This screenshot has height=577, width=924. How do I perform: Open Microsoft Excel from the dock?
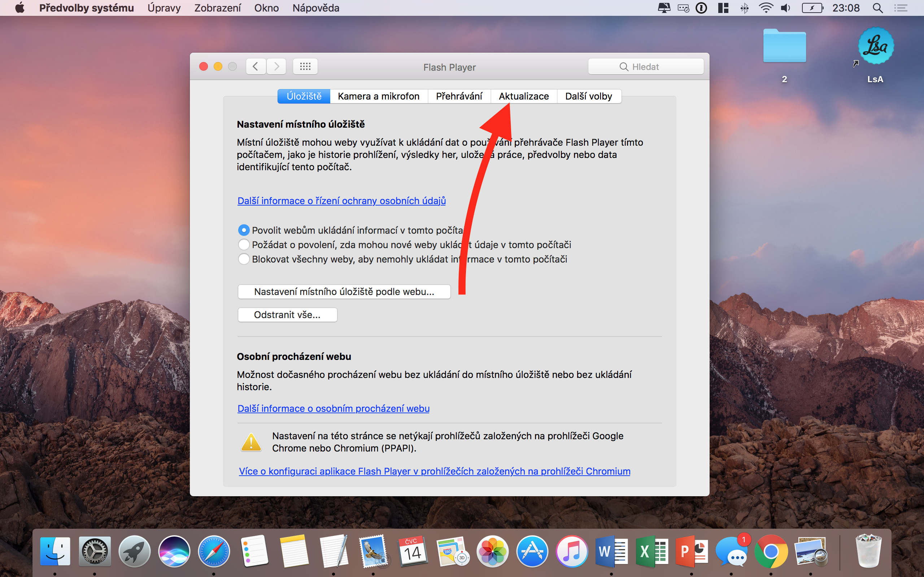coord(651,551)
